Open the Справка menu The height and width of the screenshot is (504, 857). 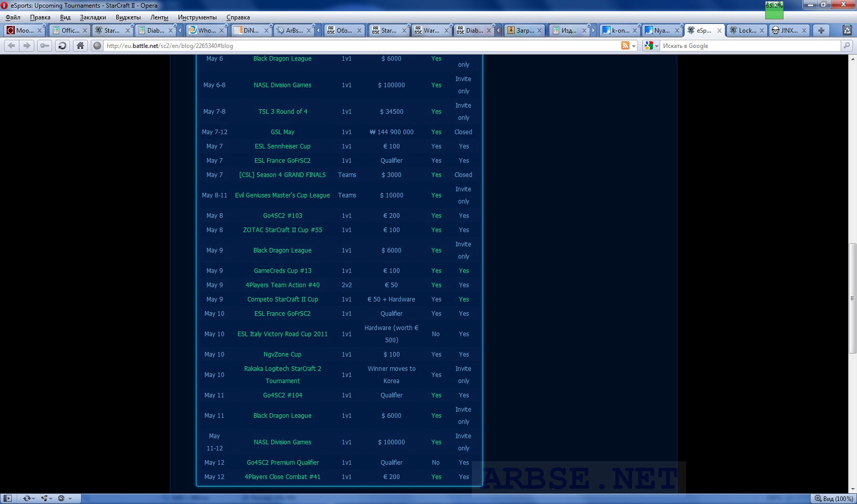(238, 17)
